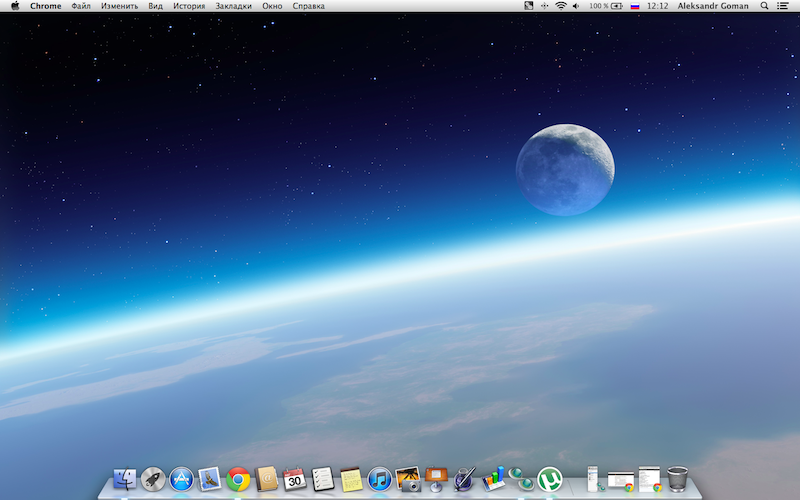Open the Trash in dock
Screen dimensions: 800x500
pyautogui.click(x=678, y=478)
